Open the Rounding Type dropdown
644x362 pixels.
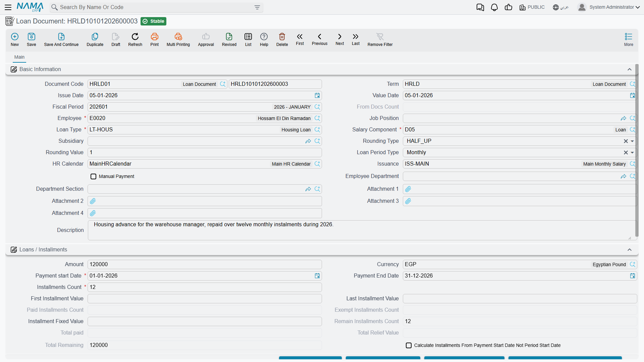pyautogui.click(x=632, y=141)
